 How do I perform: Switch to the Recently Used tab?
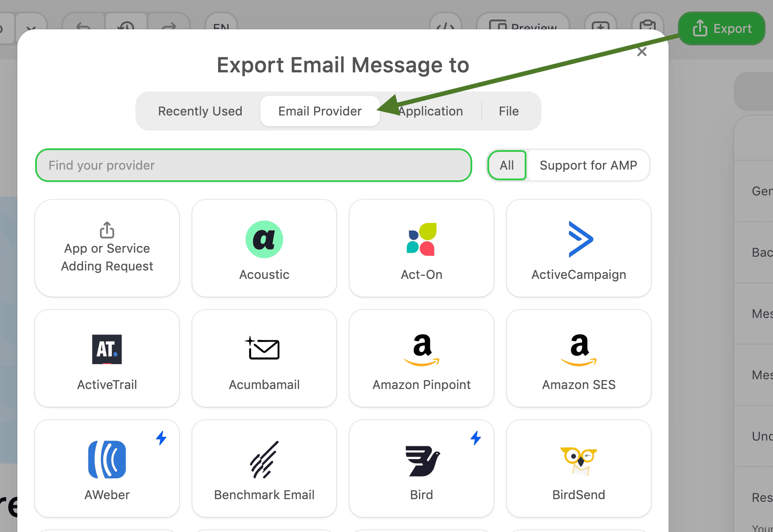200,111
